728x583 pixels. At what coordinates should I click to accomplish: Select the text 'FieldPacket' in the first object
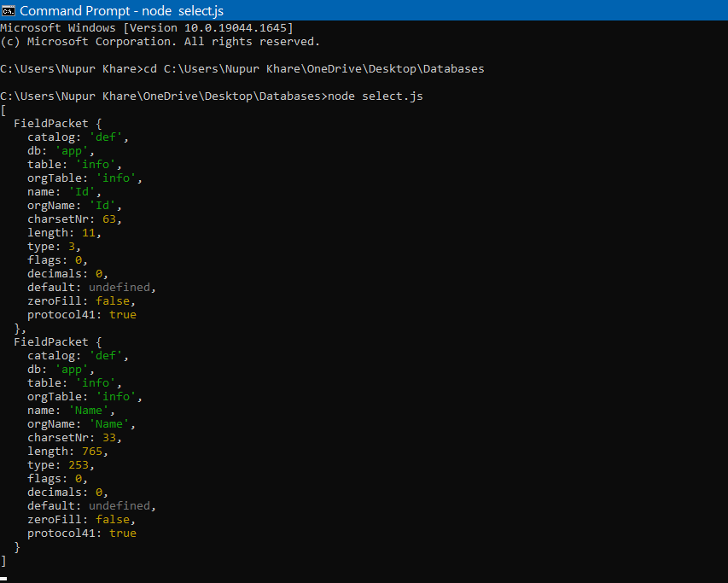tap(50, 123)
